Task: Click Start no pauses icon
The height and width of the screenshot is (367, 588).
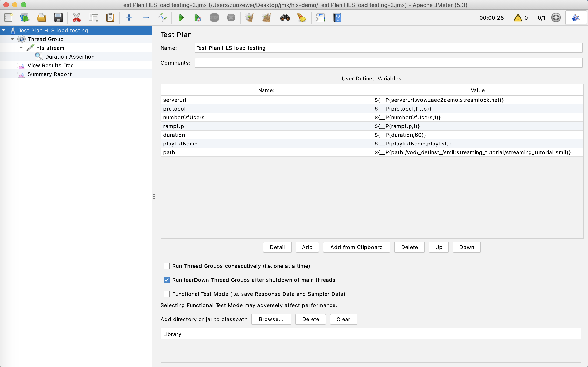Action: pyautogui.click(x=197, y=18)
